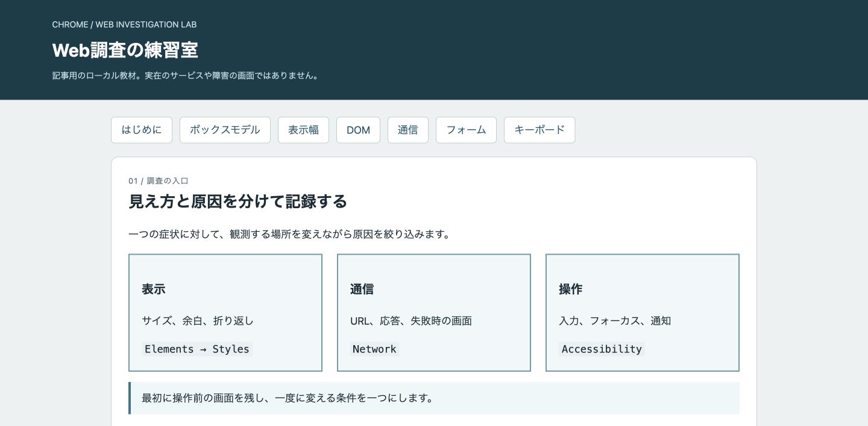Click the 操作 card heading
868x426 pixels.
pyautogui.click(x=570, y=290)
